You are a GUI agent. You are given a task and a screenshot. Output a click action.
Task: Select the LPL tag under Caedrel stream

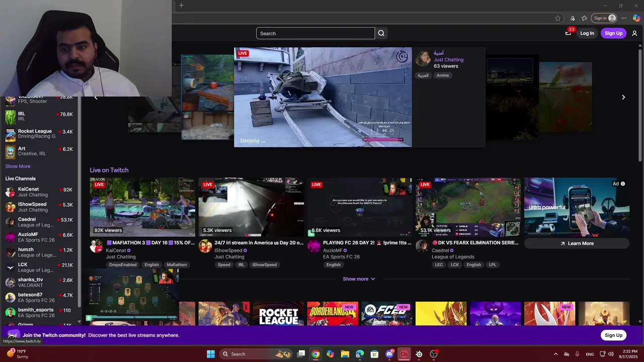[493, 265]
